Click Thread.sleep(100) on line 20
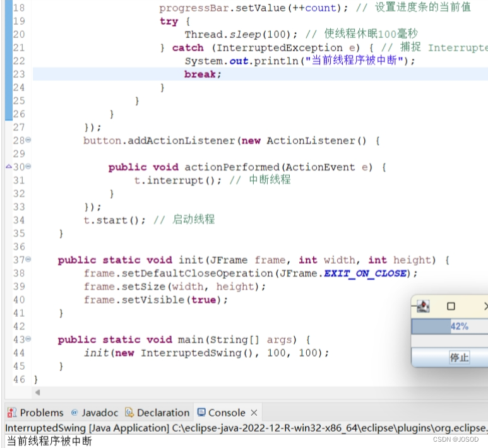Screen dimensions: 488x448 [x=241, y=34]
